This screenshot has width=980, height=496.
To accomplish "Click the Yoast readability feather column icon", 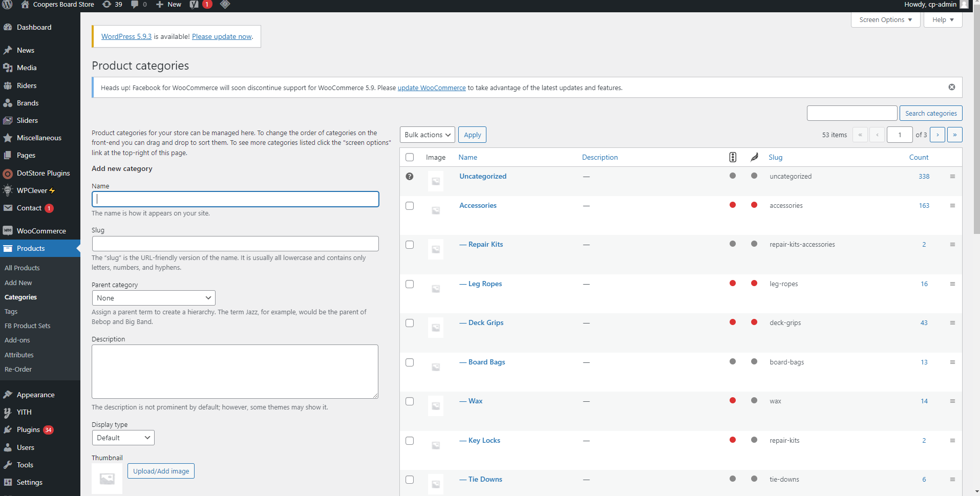I will pos(754,157).
